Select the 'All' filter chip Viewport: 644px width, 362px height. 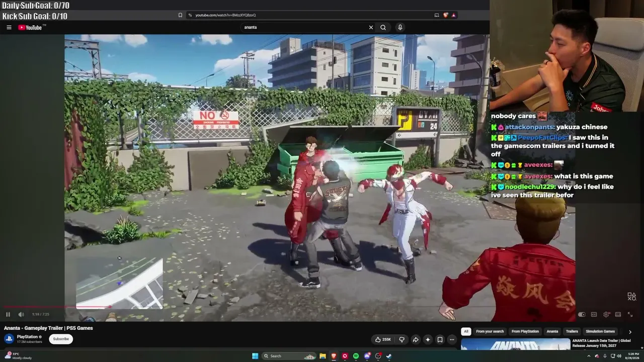pos(466,331)
